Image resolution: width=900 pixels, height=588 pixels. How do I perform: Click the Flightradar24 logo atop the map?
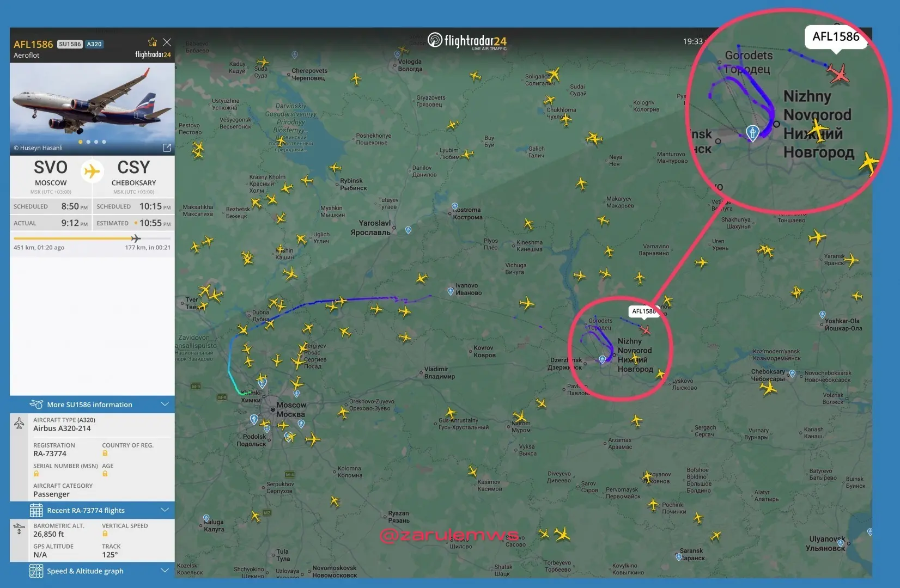click(467, 41)
